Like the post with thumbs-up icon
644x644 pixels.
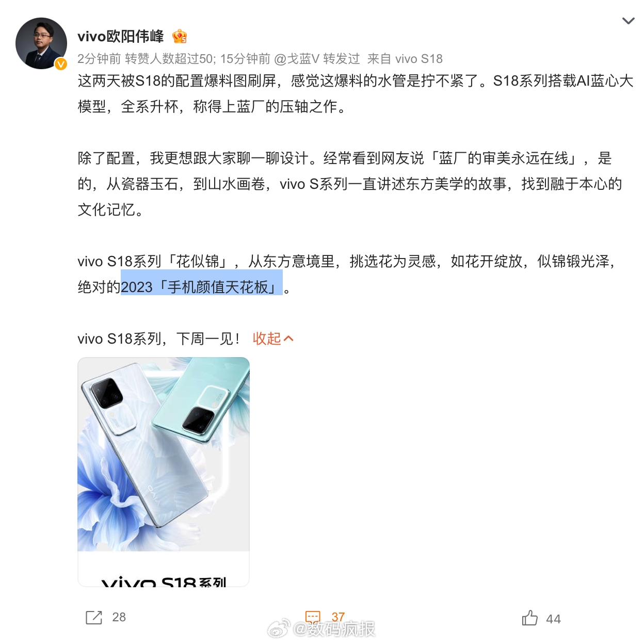529,618
